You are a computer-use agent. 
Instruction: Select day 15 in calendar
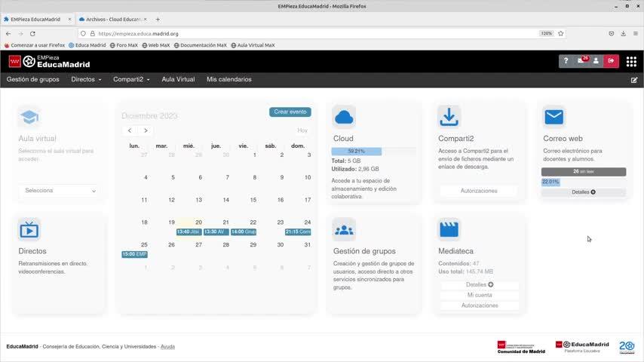click(x=253, y=200)
